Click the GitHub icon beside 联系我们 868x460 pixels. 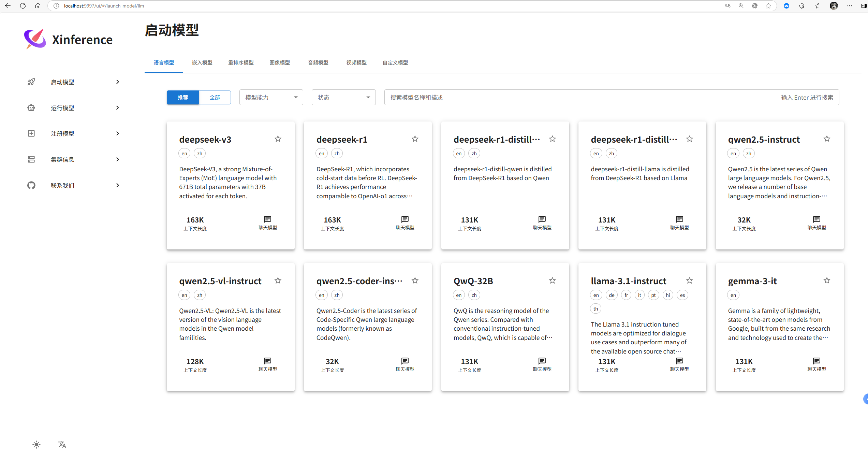point(31,185)
